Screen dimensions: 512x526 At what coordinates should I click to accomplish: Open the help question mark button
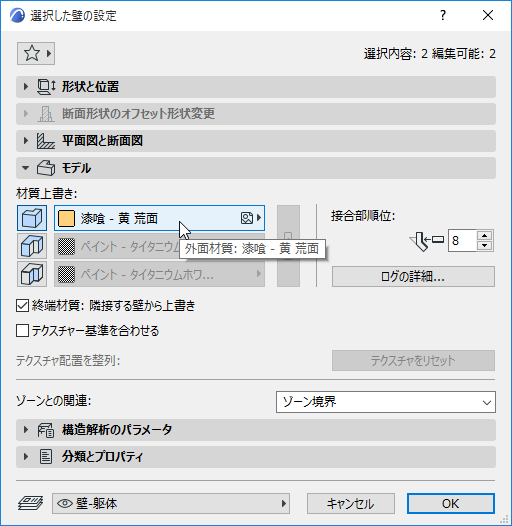(443, 15)
